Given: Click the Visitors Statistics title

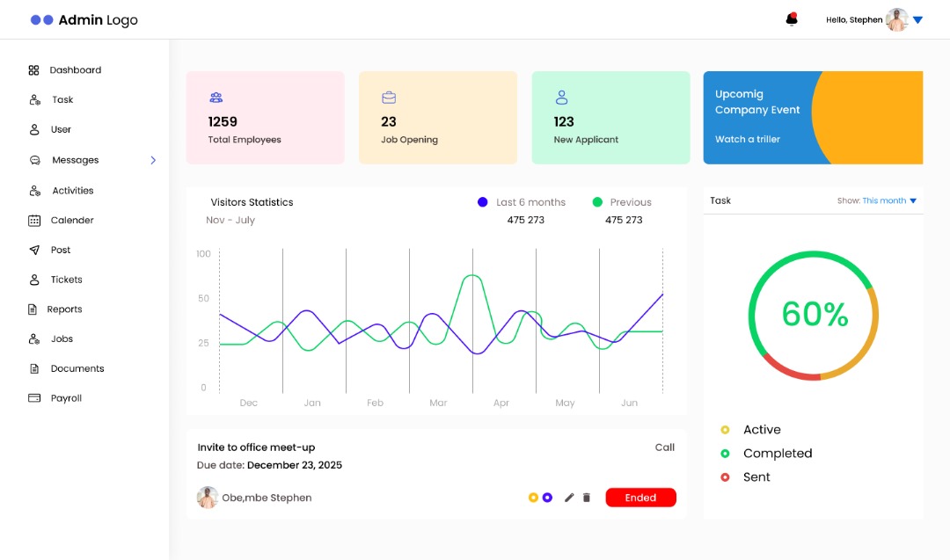Looking at the screenshot, I should (x=252, y=202).
